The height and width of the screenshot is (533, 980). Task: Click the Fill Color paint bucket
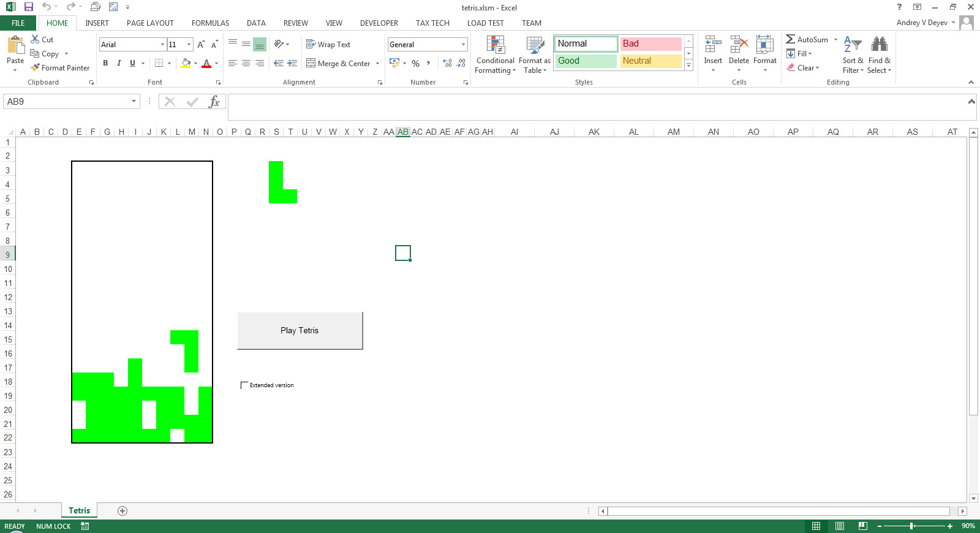[x=186, y=63]
